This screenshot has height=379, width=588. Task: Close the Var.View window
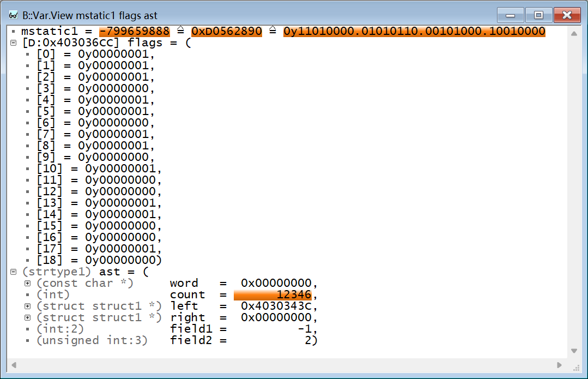coord(567,15)
